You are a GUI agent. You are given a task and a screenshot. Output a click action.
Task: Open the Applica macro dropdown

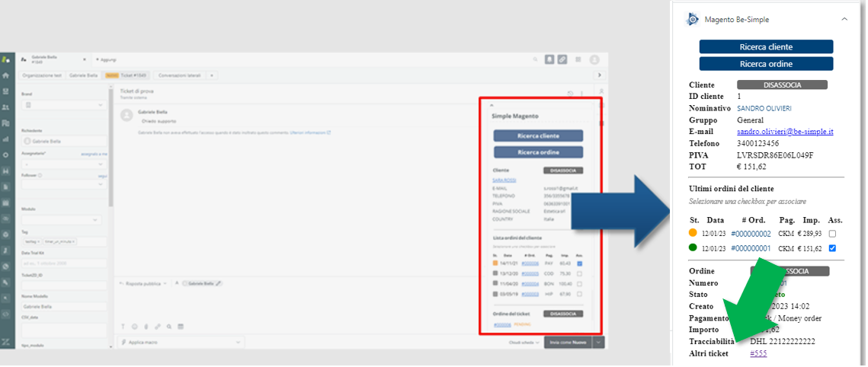[x=180, y=342]
